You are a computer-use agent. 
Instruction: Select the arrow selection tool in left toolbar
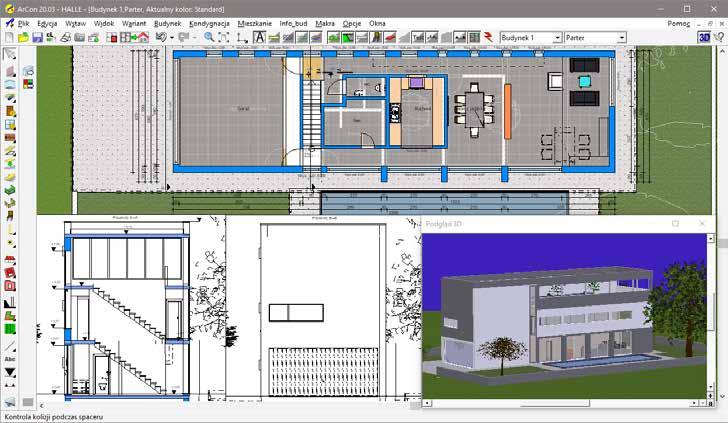(x=10, y=54)
